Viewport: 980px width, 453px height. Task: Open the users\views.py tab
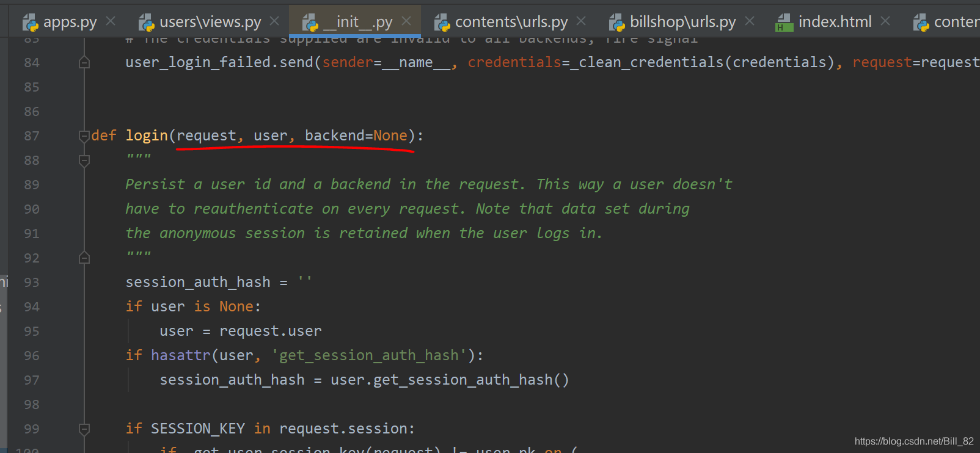210,22
